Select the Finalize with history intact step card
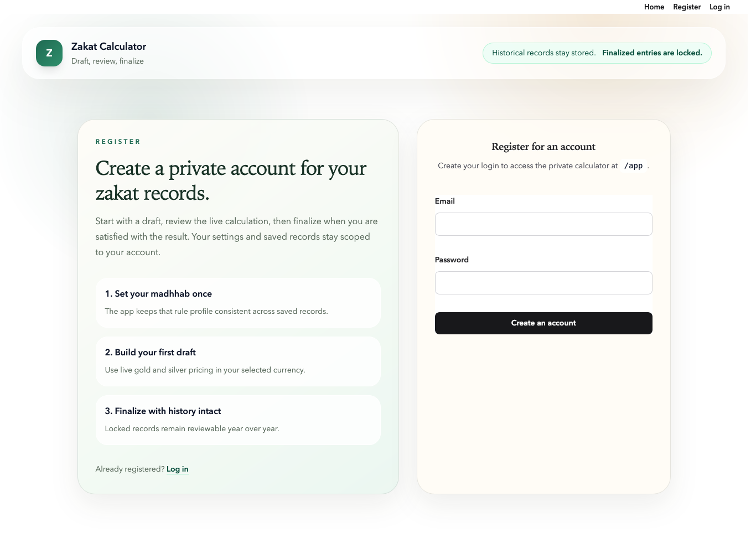The height and width of the screenshot is (543, 756). [x=238, y=420]
